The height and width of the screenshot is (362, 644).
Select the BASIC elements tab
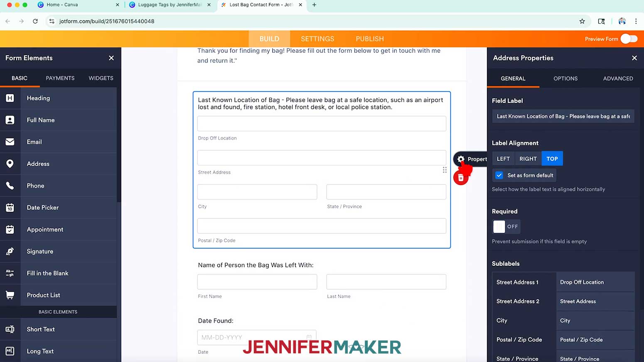coord(20,78)
